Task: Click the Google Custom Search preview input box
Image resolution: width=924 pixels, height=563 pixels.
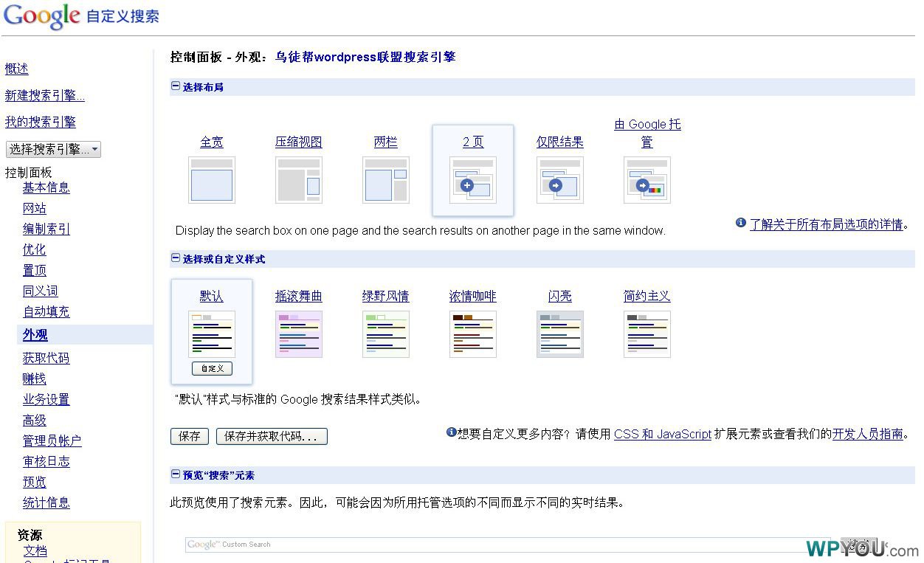Action: coord(508,545)
